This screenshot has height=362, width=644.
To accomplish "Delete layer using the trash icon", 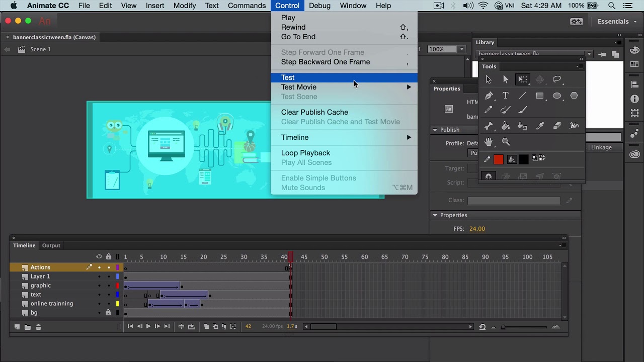I will click(x=38, y=327).
